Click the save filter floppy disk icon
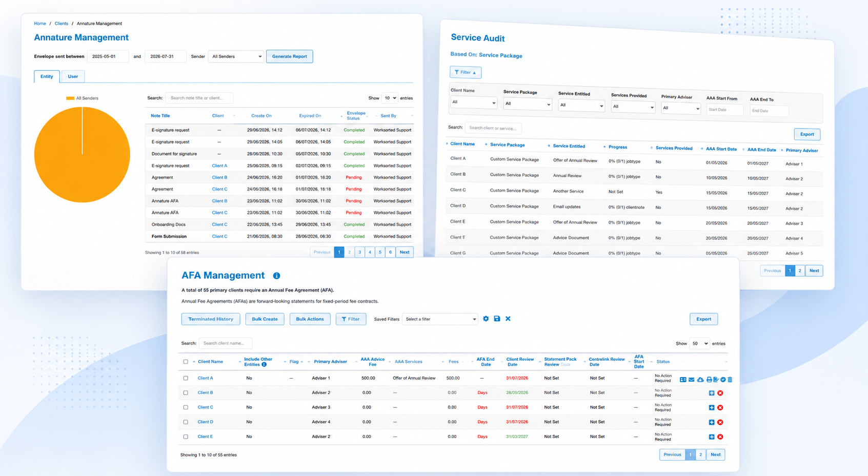 point(497,319)
